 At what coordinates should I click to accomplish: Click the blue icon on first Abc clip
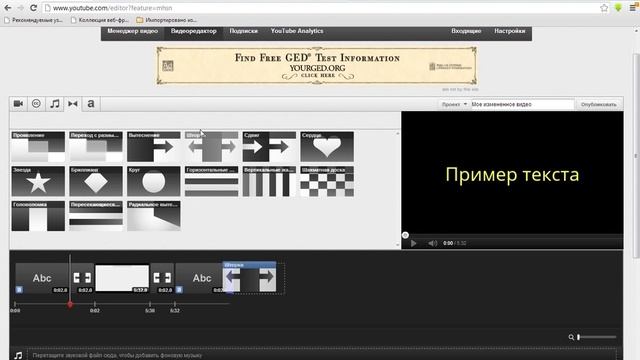[19, 289]
